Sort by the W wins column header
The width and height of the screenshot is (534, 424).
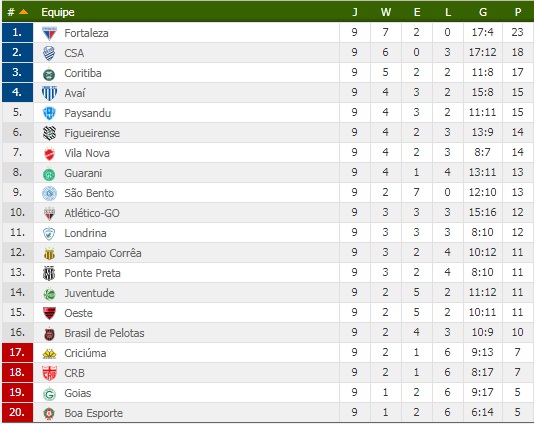[x=386, y=12]
